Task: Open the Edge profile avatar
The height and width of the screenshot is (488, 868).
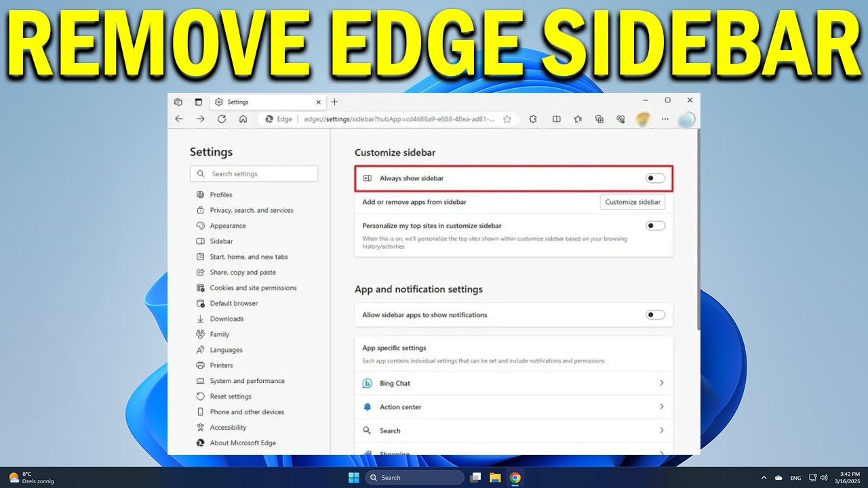Action: pyautogui.click(x=686, y=119)
